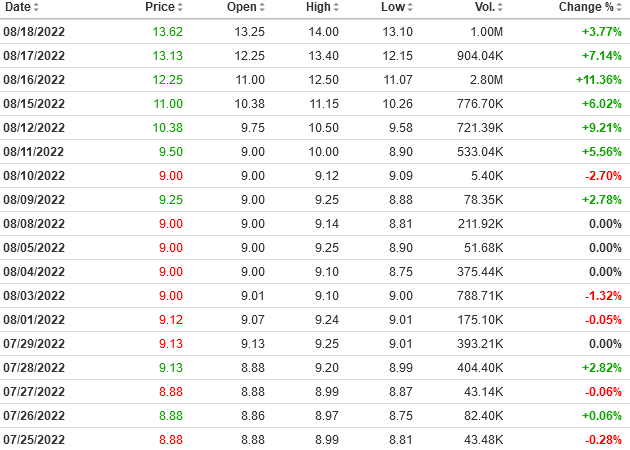Select the 08/18/2022 date cell
This screenshot has width=630, height=450.
coord(34,31)
